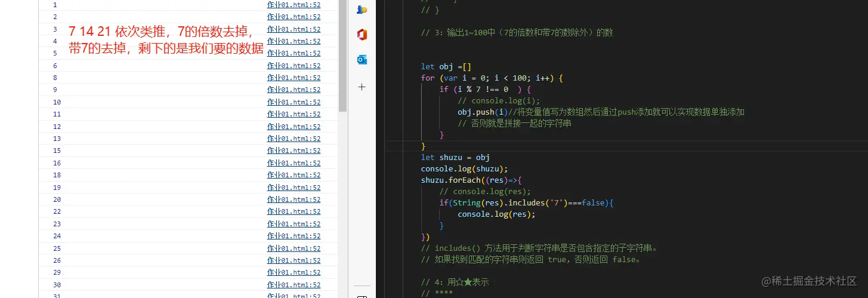Open source link 作业01.html:52 on row 18
Image resolution: width=868 pixels, height=298 pixels.
tap(294, 175)
